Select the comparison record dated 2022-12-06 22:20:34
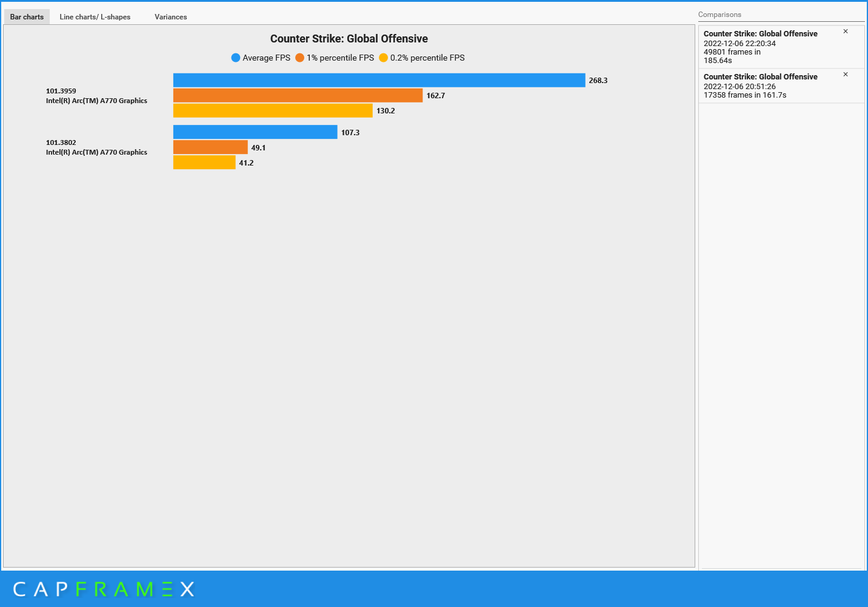Screen dimensions: 868x607 tap(781, 47)
